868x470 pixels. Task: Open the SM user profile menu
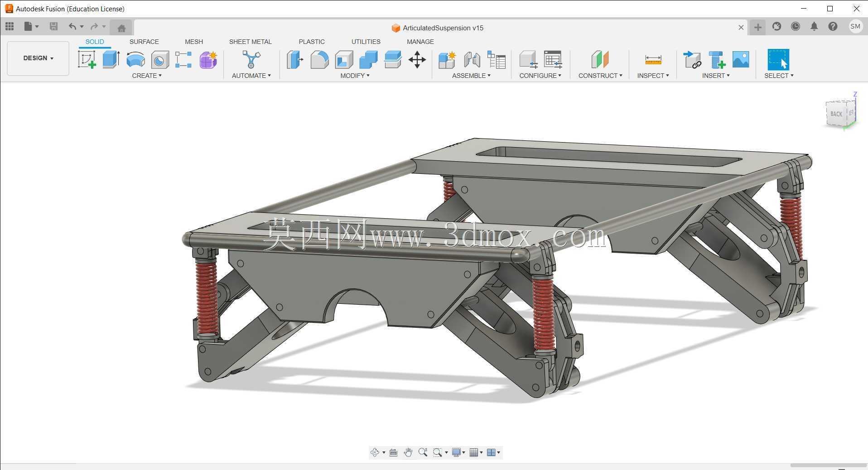[855, 26]
